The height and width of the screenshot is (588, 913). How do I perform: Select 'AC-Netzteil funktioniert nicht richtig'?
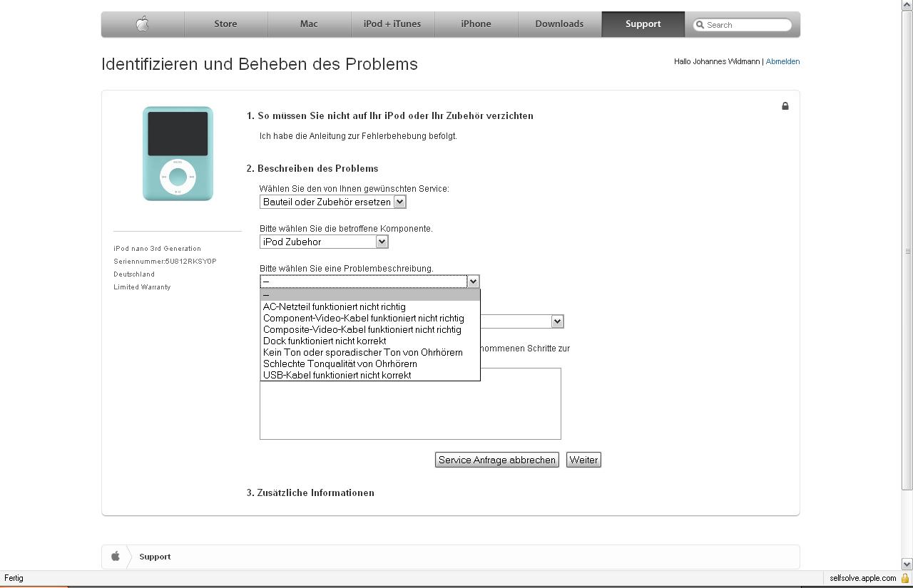(370, 306)
